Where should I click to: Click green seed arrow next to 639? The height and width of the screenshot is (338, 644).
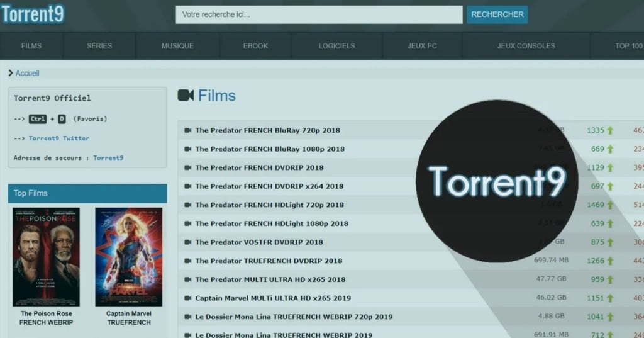tap(610, 223)
